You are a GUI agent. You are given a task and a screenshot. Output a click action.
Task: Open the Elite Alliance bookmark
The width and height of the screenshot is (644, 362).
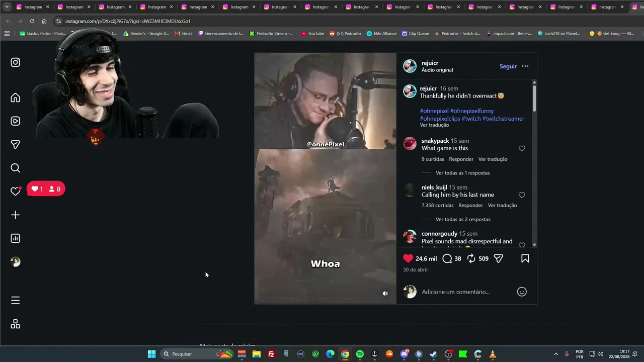coord(381,34)
